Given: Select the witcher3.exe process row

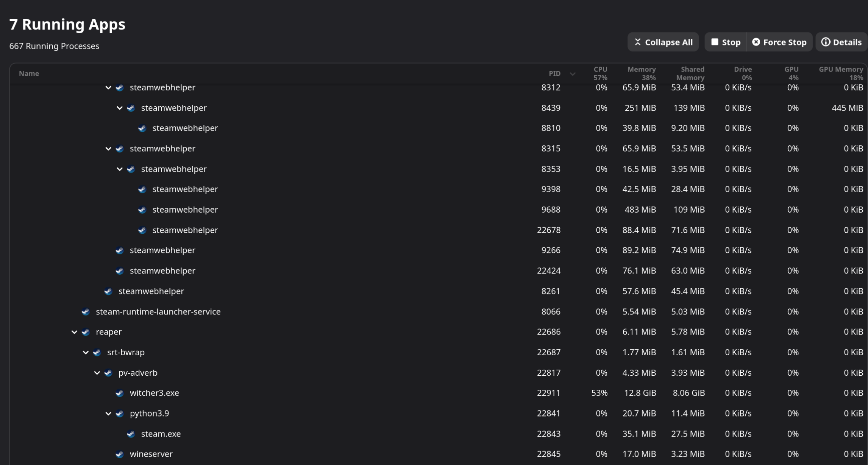Looking at the screenshot, I should point(341,393).
